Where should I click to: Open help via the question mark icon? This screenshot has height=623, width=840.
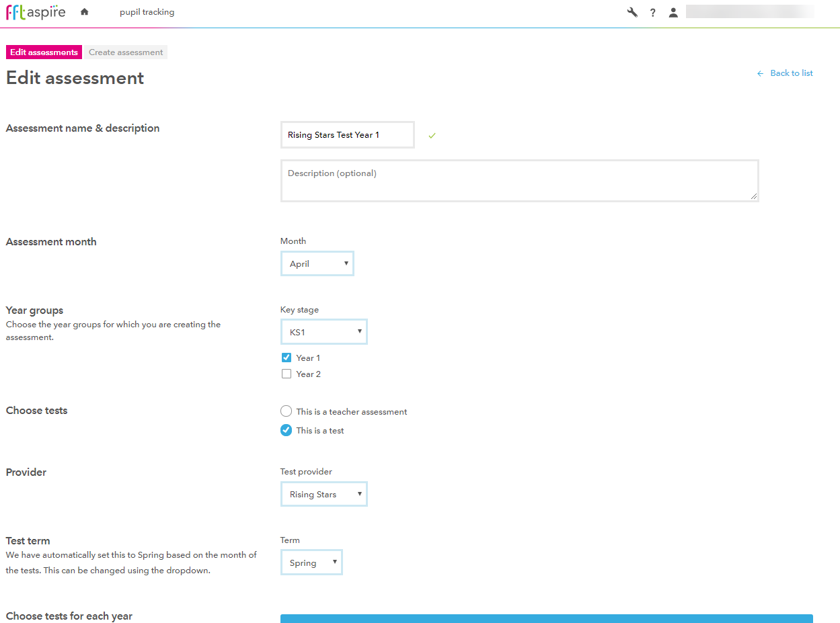(652, 11)
